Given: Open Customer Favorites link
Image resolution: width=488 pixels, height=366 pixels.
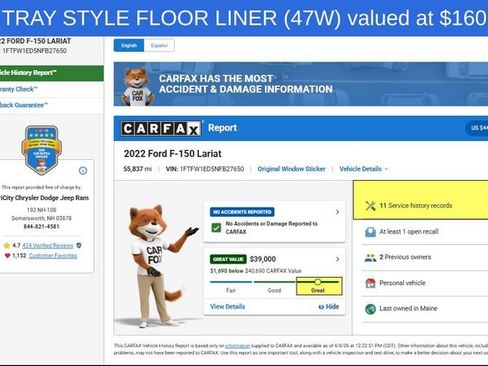Looking at the screenshot, I should (x=53, y=256).
